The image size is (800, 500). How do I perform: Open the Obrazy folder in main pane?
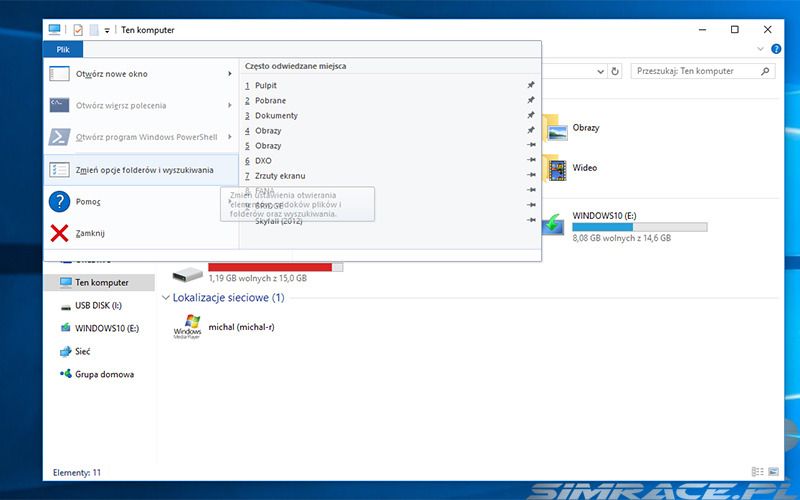tap(554, 128)
